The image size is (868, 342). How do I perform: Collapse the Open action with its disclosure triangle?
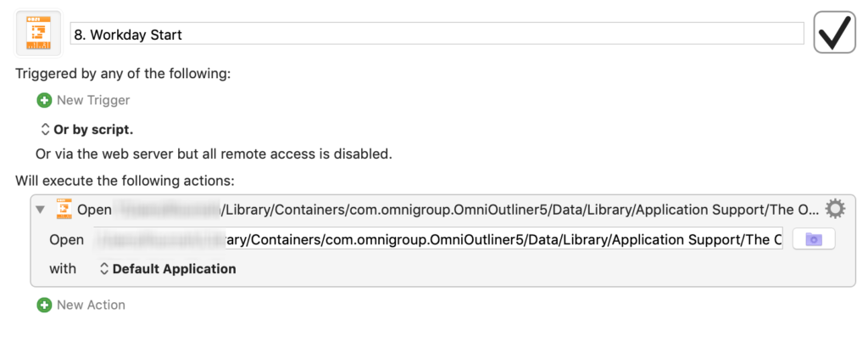click(41, 209)
